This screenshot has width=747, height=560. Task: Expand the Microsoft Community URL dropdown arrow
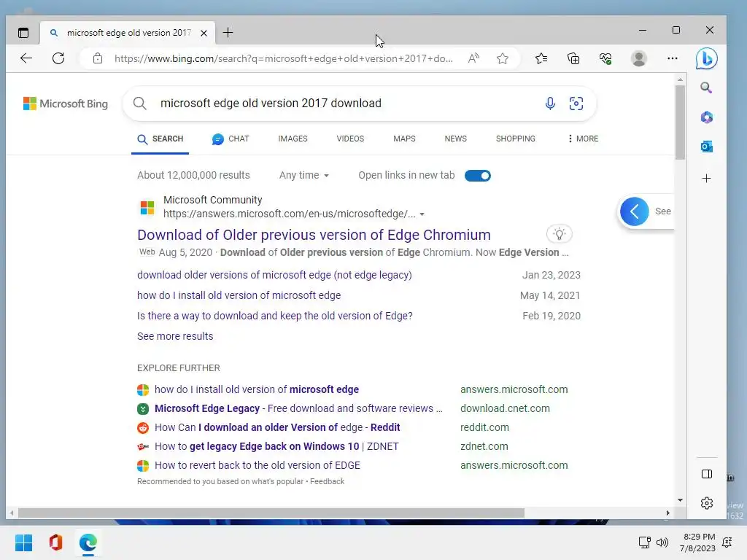422,214
